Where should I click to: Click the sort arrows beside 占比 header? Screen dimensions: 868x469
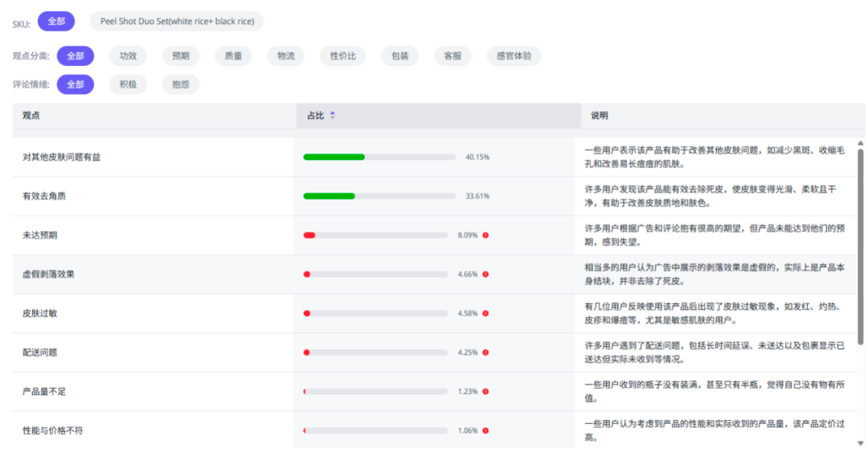[x=333, y=116]
